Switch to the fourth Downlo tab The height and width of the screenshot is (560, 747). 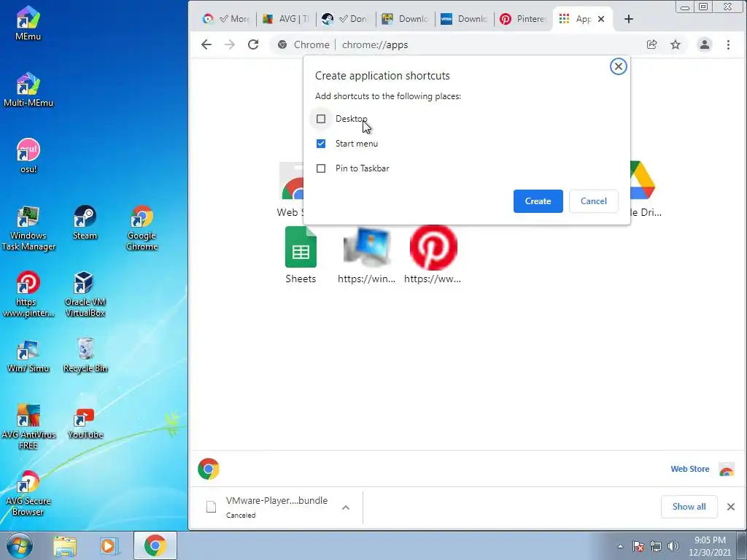[x=405, y=19]
